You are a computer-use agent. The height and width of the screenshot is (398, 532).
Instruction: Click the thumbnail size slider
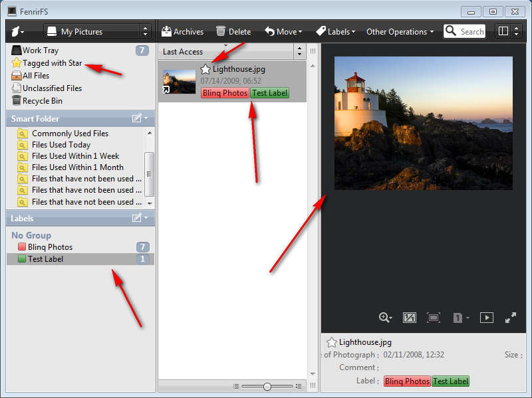pos(267,387)
